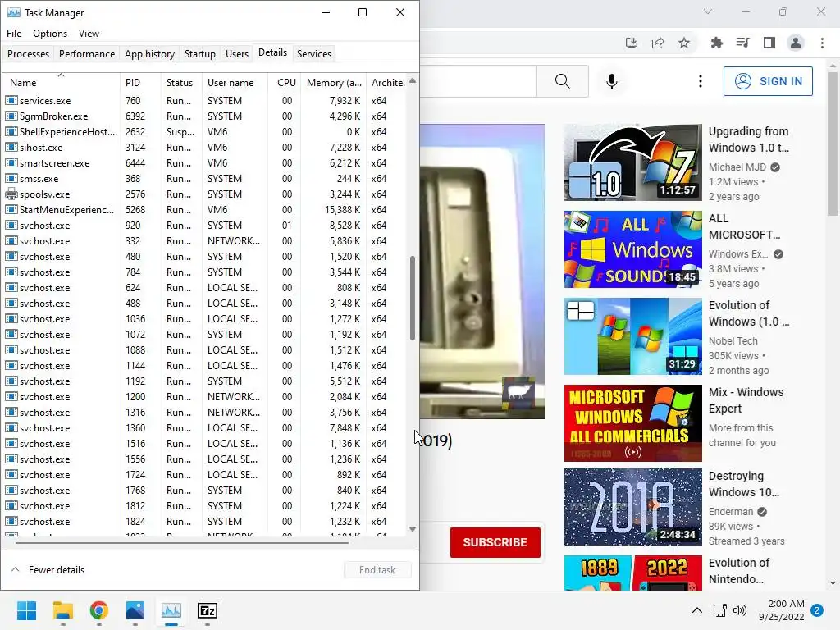Click the YouTube search input field
The height and width of the screenshot is (630, 840).
(478, 81)
